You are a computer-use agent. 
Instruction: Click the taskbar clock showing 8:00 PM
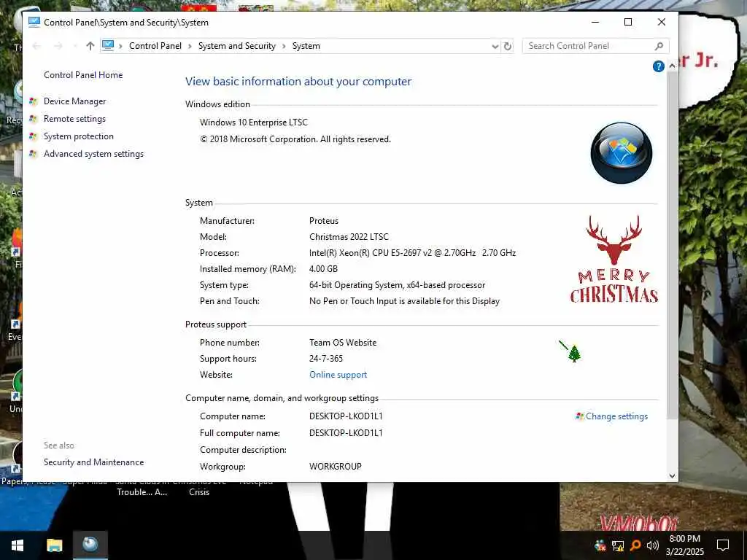[684, 545]
